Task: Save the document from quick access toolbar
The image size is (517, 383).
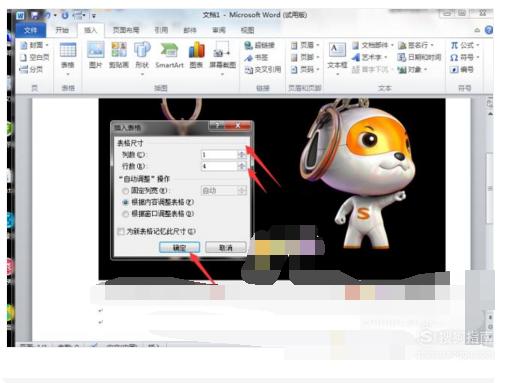Action: [x=35, y=15]
